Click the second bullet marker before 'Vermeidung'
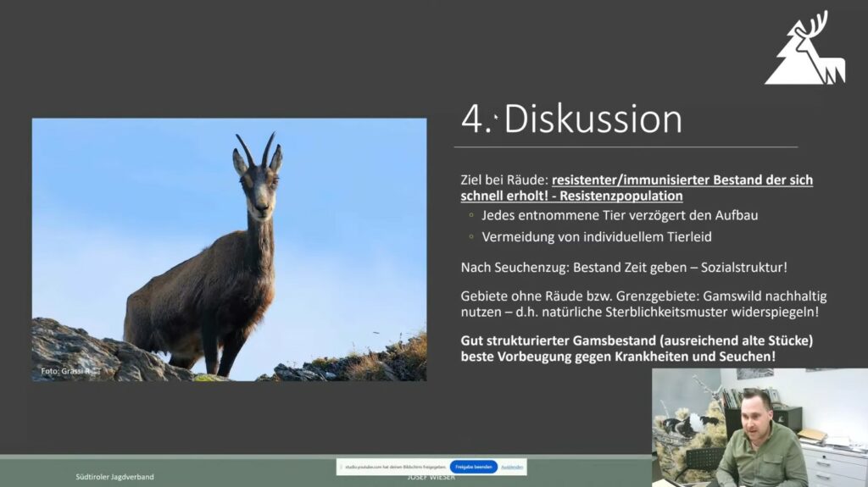The width and height of the screenshot is (868, 487). [470, 237]
